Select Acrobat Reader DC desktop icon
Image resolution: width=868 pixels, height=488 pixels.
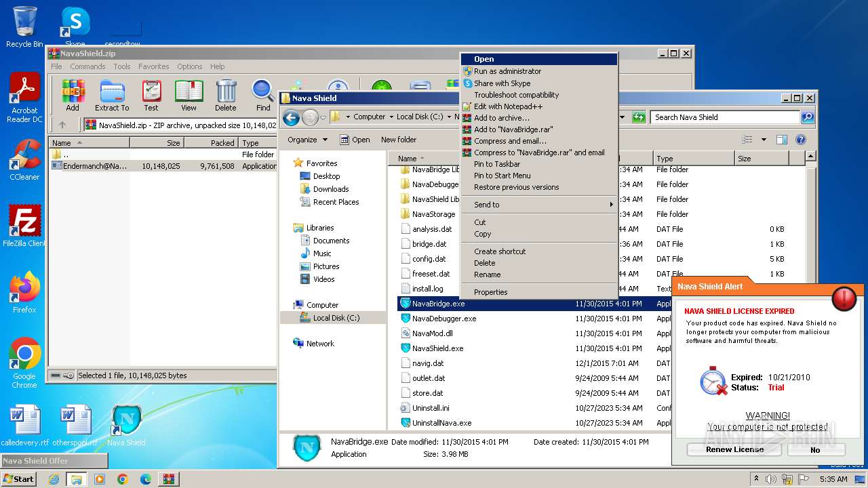point(24,98)
